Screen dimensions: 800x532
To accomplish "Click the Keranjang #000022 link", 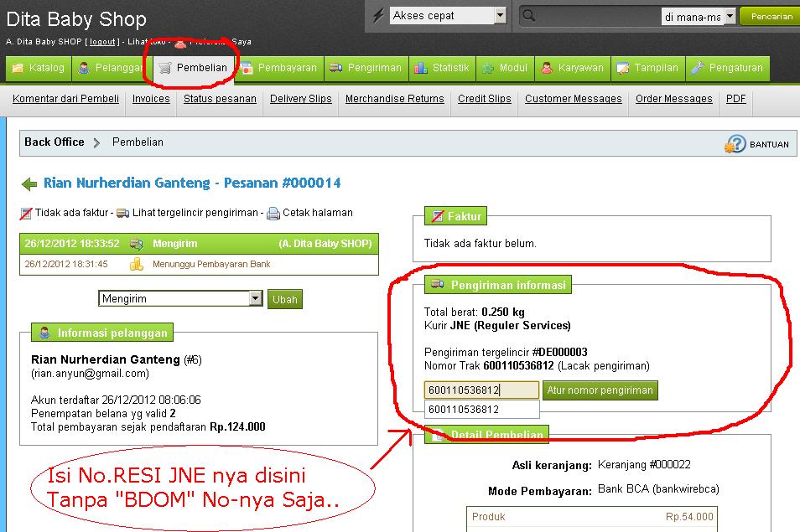I will [x=644, y=465].
